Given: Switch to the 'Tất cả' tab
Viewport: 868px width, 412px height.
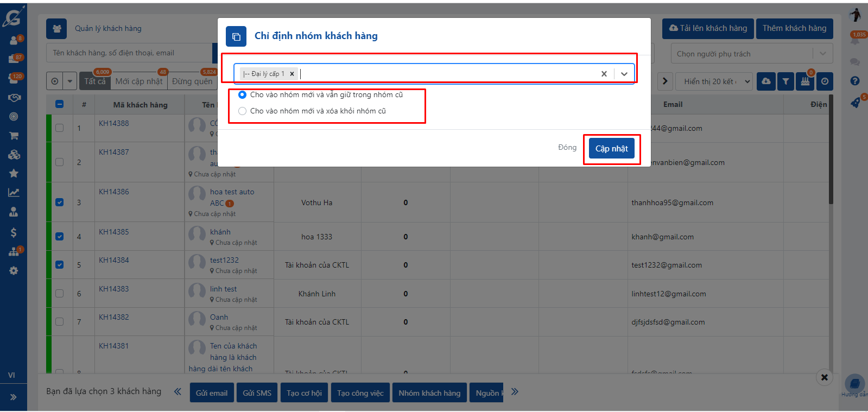Looking at the screenshot, I should (x=95, y=81).
